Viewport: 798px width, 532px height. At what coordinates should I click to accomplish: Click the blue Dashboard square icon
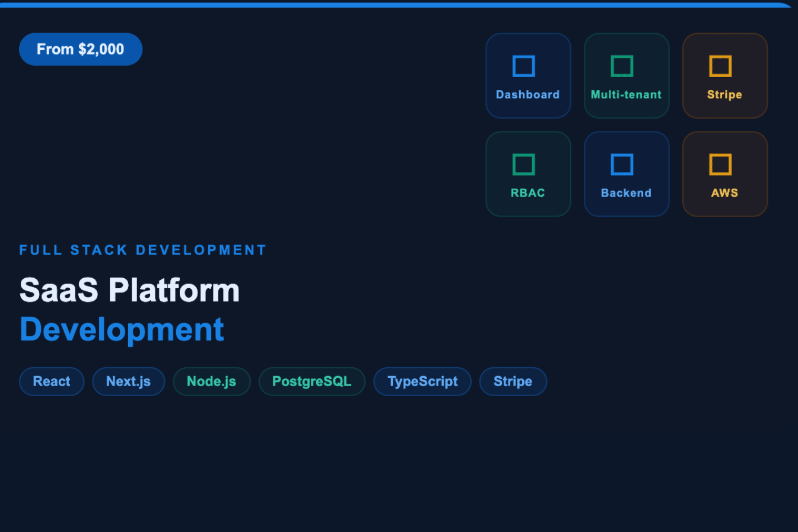click(x=523, y=66)
